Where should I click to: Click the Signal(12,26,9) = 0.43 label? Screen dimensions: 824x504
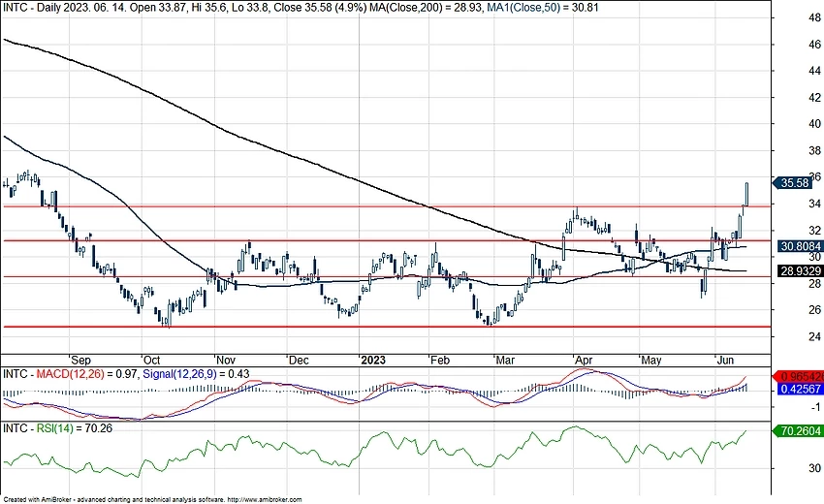pyautogui.click(x=196, y=374)
